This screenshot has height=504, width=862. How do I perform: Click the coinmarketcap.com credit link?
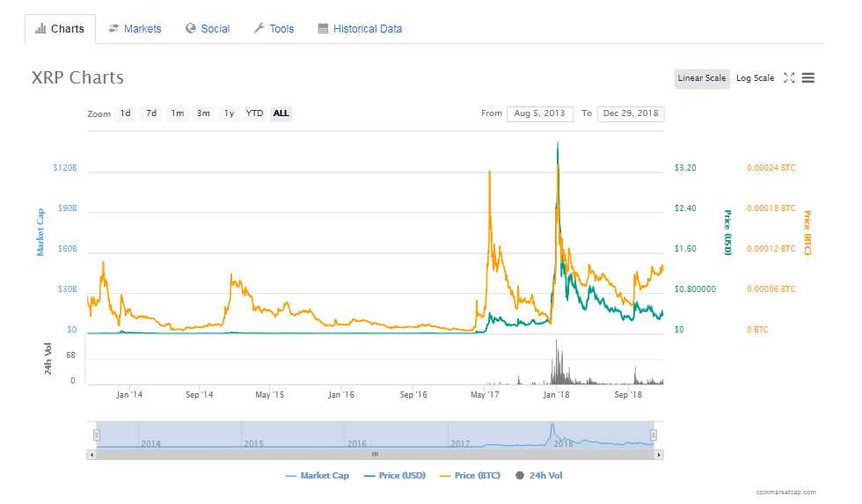[x=786, y=493]
